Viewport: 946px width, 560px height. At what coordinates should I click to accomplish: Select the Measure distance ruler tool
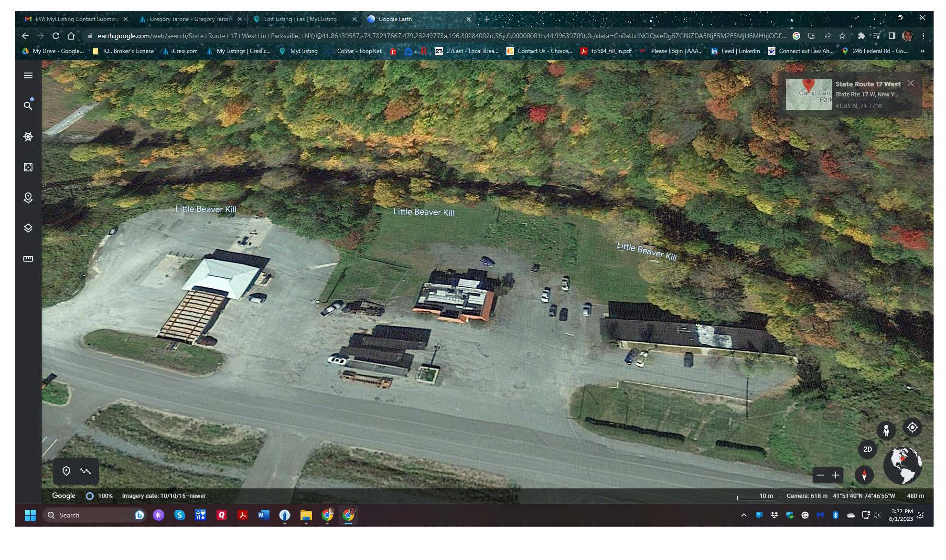(28, 258)
